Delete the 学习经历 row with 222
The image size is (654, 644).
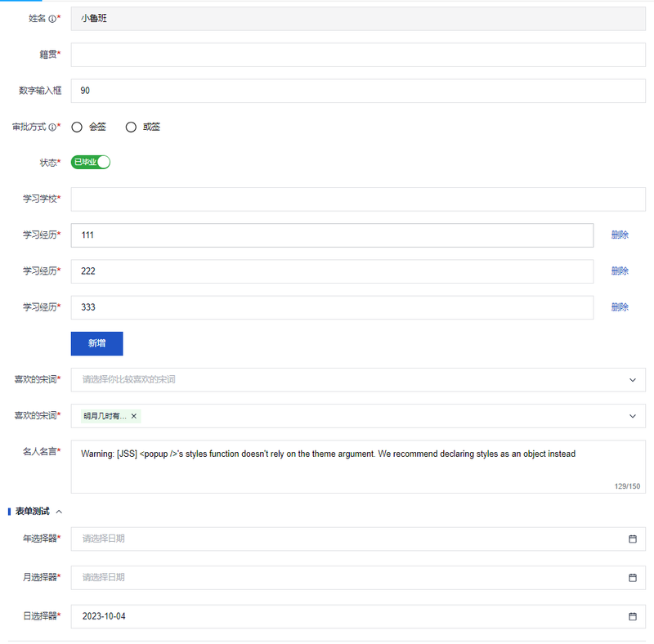[620, 271]
